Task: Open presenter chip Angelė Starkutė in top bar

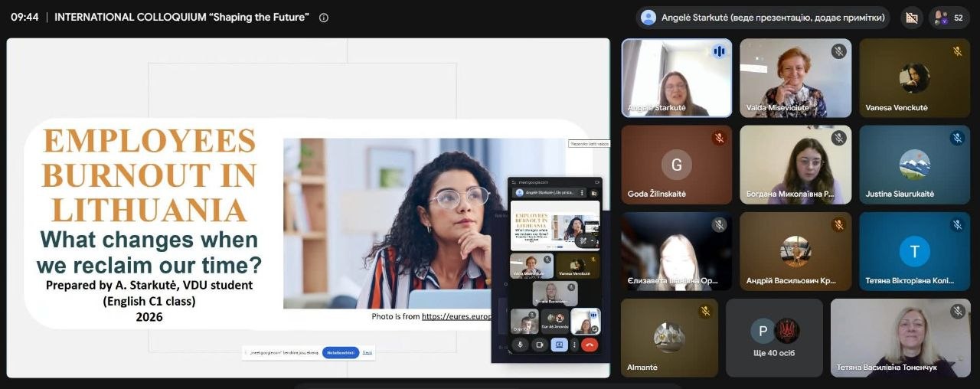Action: click(763, 17)
